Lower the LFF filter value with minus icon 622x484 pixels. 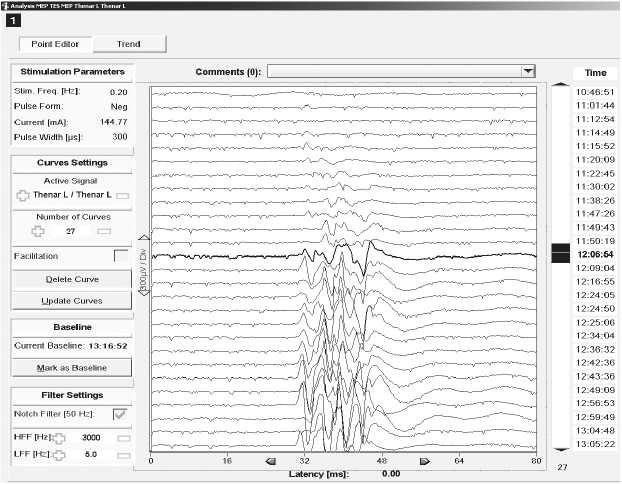click(x=124, y=456)
